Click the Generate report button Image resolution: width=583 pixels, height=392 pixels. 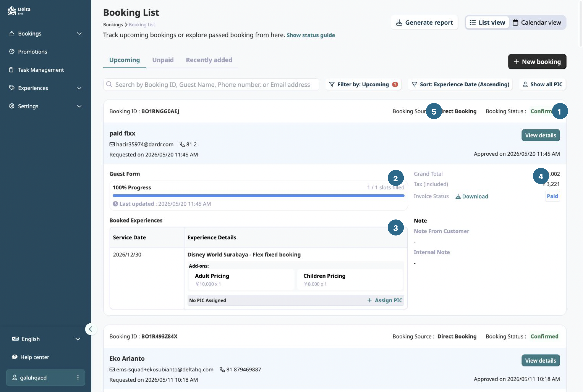pos(425,23)
